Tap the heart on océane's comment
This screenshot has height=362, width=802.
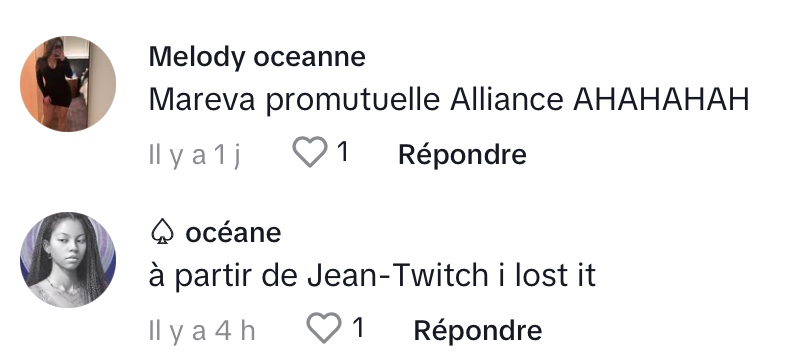[x=324, y=327]
